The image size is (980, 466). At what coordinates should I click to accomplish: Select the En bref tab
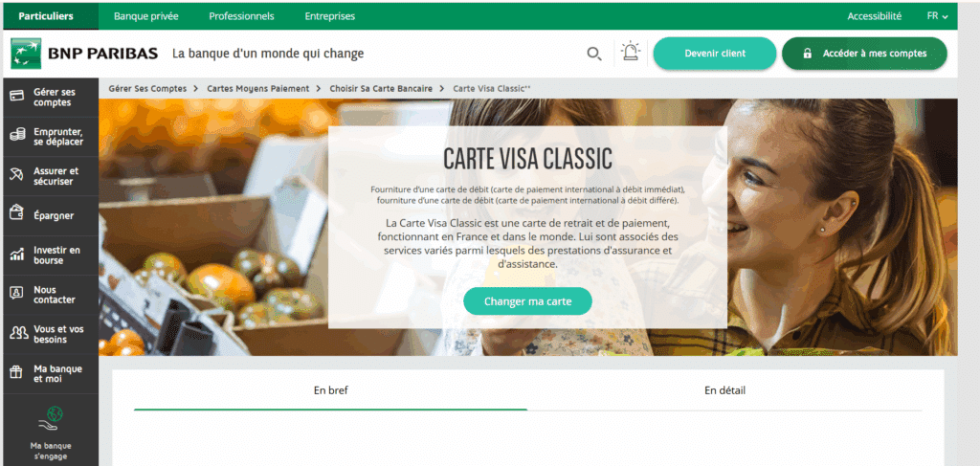click(x=330, y=391)
